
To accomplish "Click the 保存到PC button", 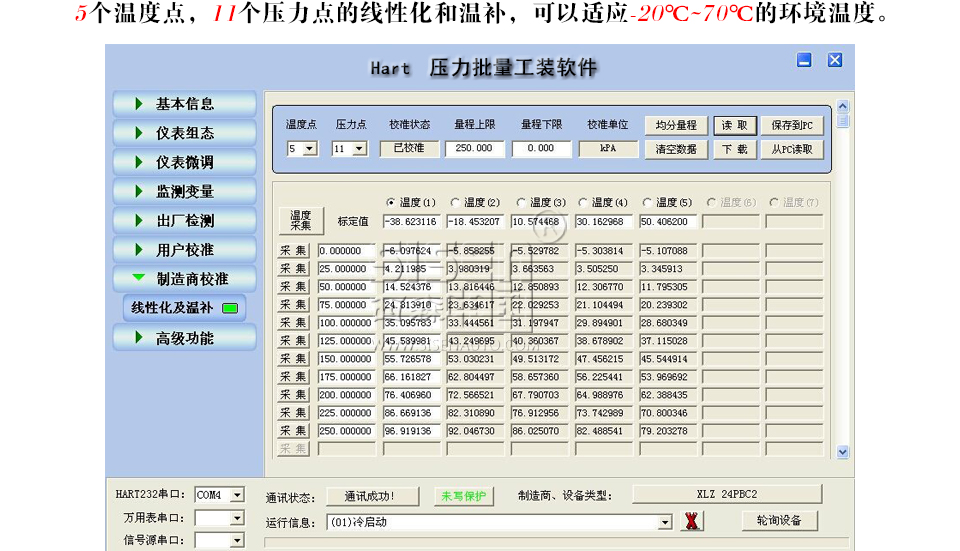I will (792, 126).
